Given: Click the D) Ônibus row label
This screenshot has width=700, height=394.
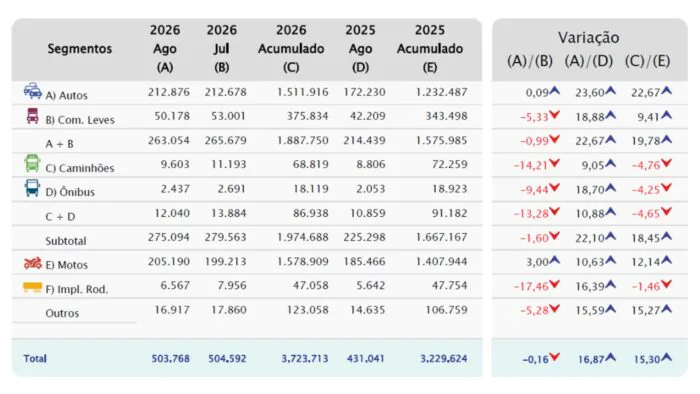Looking at the screenshot, I should point(70,192).
